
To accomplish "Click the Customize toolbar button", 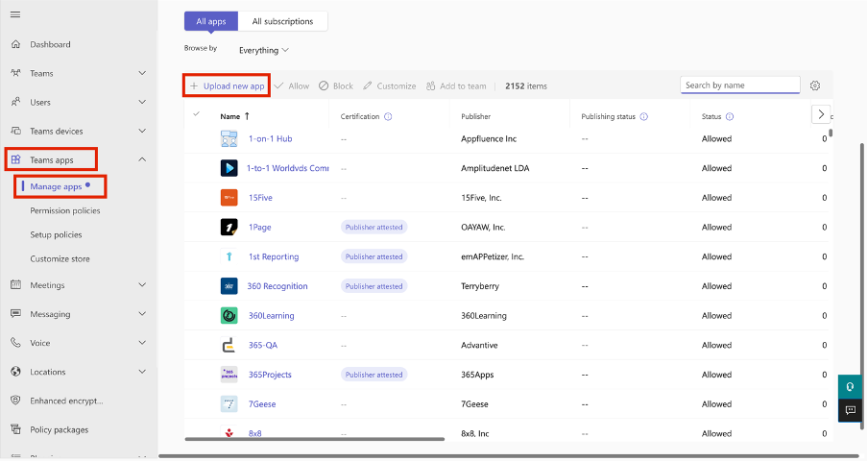I will pyautogui.click(x=390, y=85).
